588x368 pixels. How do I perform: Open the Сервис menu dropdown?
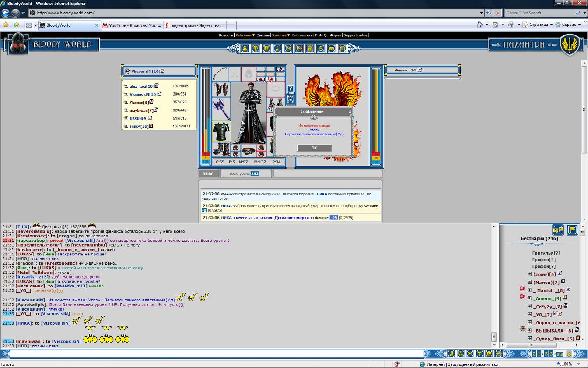click(568, 25)
